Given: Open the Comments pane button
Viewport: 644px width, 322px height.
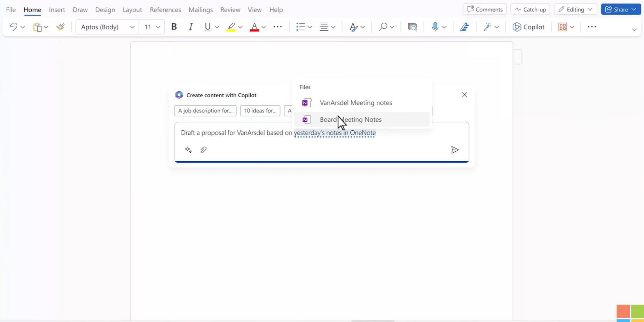Looking at the screenshot, I should (x=485, y=9).
